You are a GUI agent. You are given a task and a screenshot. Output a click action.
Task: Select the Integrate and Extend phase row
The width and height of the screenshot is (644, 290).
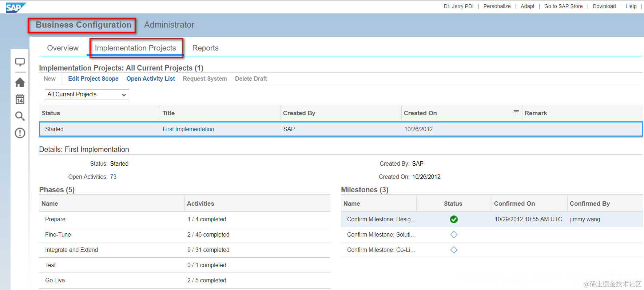click(184, 250)
